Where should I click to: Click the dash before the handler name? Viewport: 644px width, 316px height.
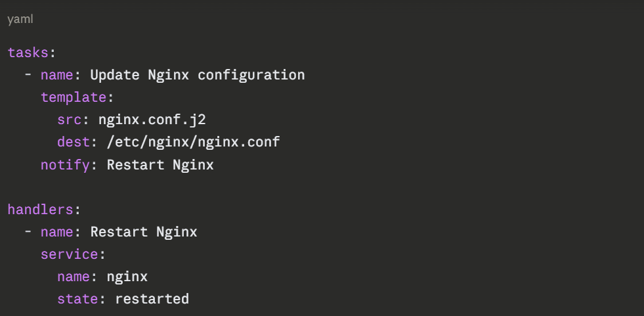28,232
